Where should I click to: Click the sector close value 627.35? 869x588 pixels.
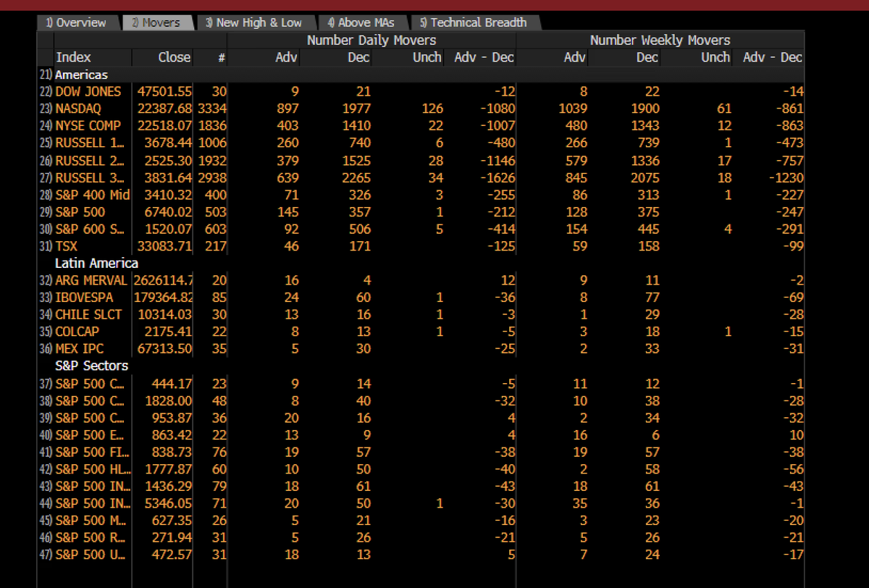(x=172, y=521)
